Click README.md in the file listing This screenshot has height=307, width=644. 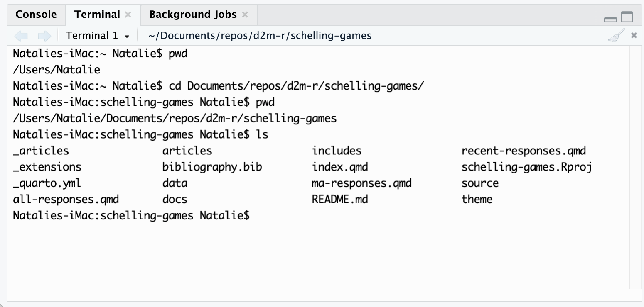[x=340, y=200]
